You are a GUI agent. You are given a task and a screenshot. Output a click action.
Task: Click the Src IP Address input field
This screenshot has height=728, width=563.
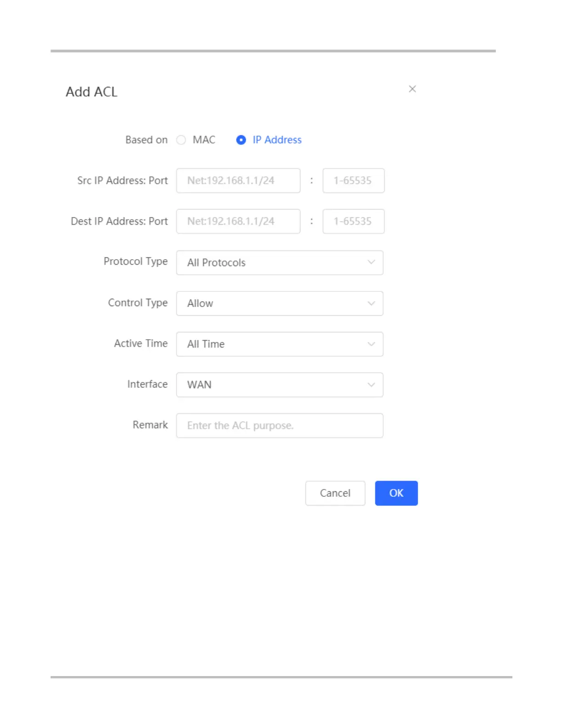(238, 181)
